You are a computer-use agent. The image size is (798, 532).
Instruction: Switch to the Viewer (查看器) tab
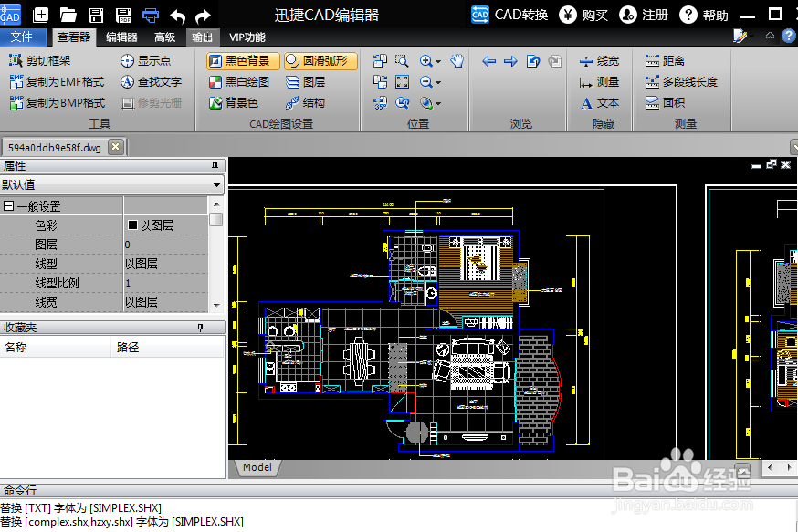[x=74, y=37]
